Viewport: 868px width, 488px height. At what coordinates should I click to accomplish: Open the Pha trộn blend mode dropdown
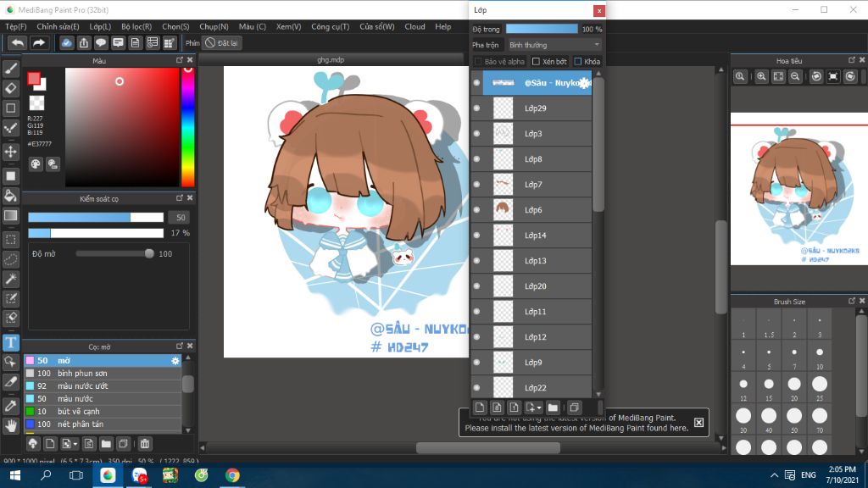click(x=554, y=45)
